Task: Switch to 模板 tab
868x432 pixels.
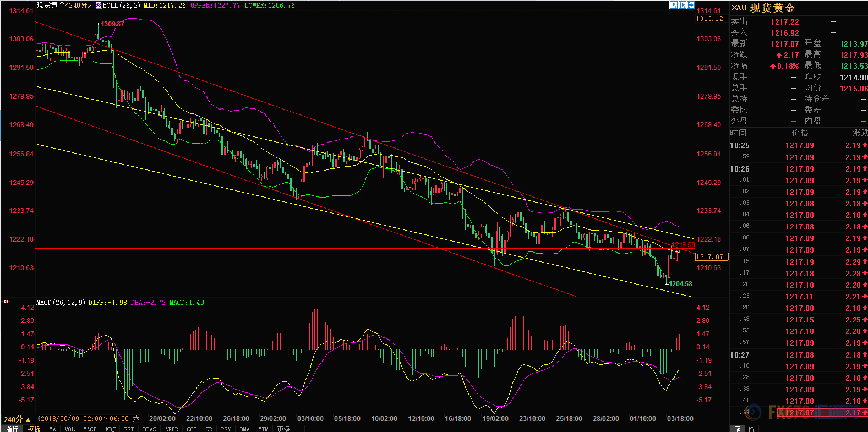Action: coord(34,429)
